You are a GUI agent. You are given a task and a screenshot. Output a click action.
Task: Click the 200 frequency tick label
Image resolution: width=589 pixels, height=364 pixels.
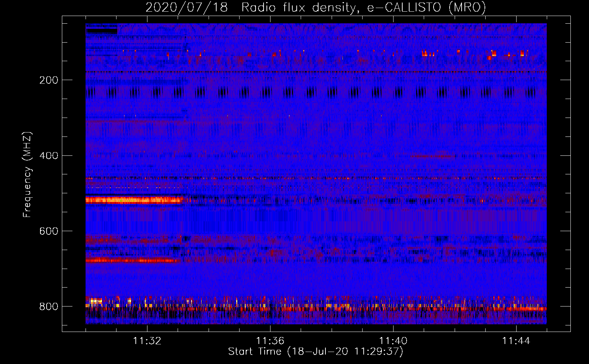(49, 80)
